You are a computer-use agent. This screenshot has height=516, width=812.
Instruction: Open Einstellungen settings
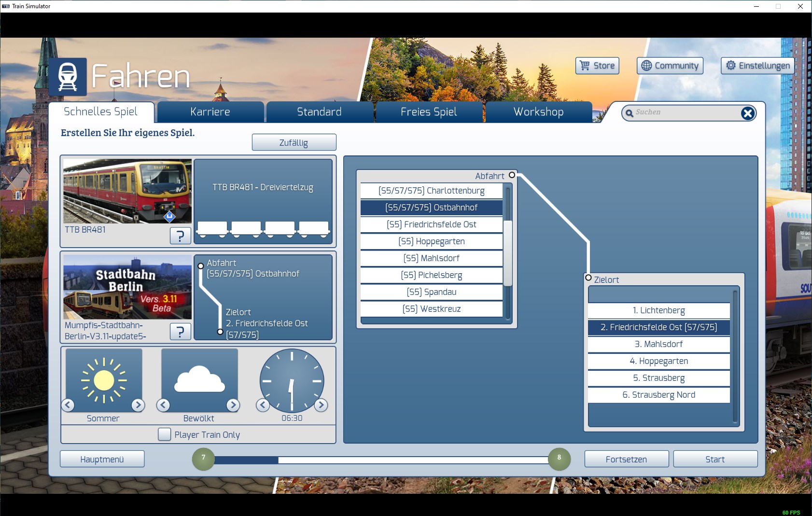(758, 66)
